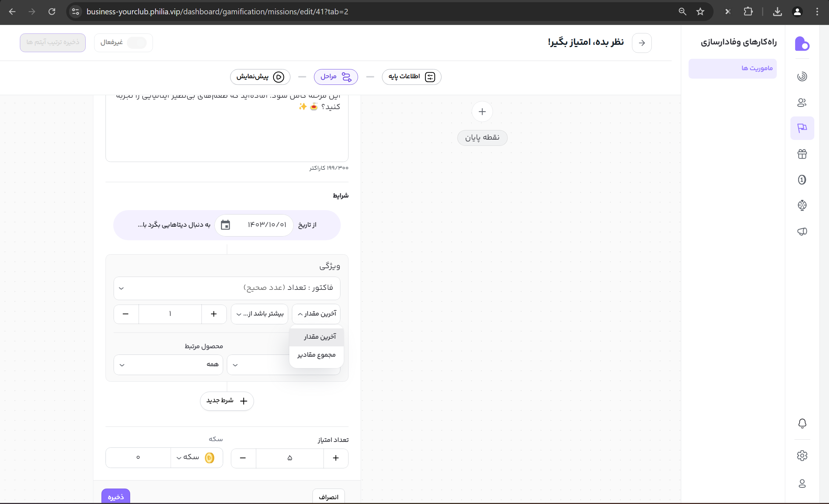Viewport: 829px width, 504px height.
Task: Open settings gear in sidebar
Action: click(802, 456)
